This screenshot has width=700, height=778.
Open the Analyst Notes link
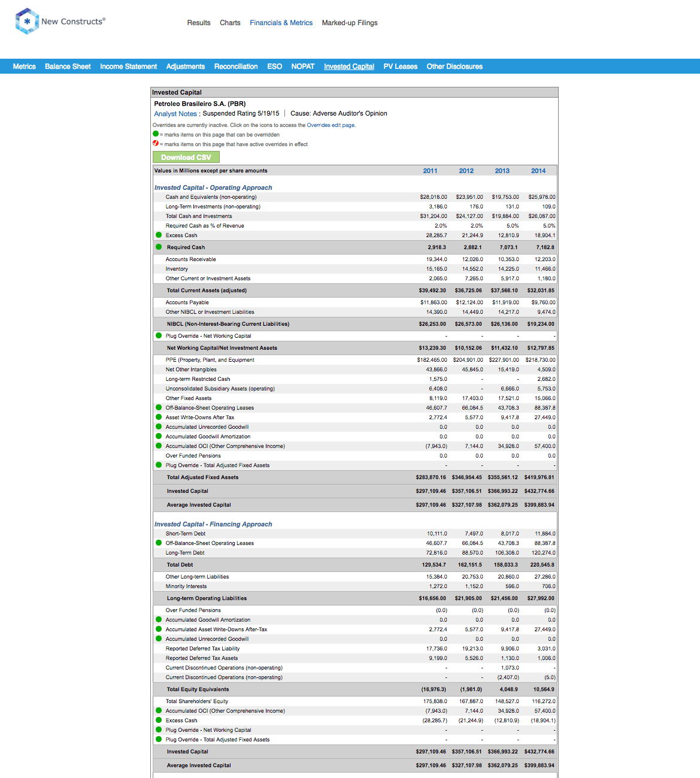(x=175, y=114)
